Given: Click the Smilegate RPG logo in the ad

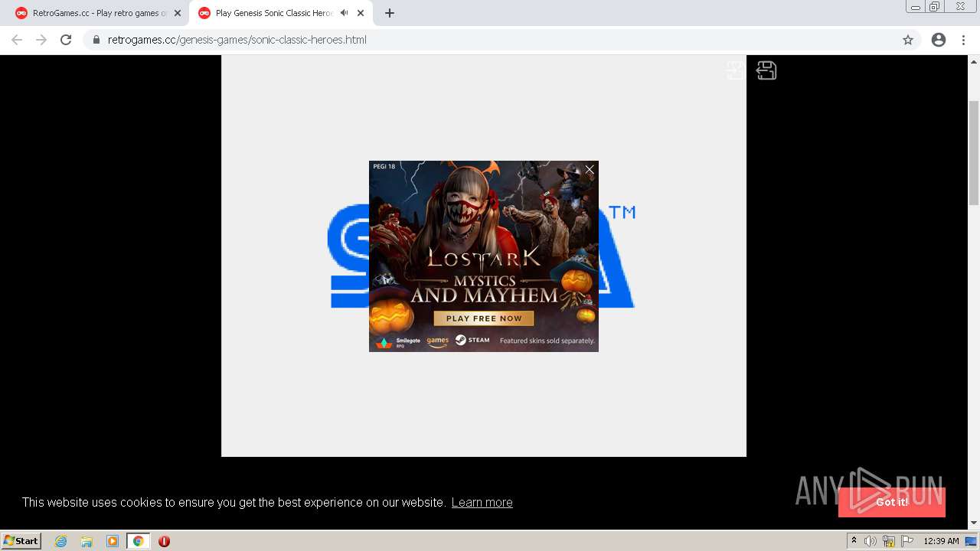Looking at the screenshot, I should 399,342.
